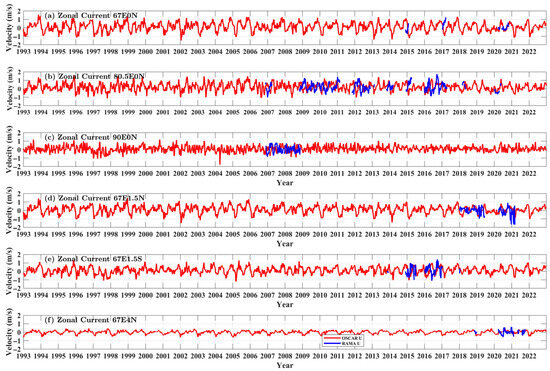Click the "Velocity (m/s)" y-axis label of panel (c)
Screen dimensions: 550x371
pyautogui.click(x=9, y=149)
